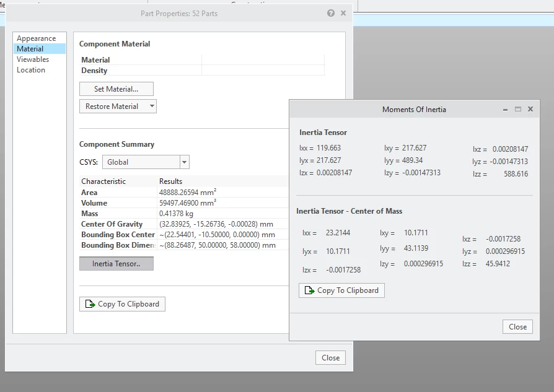Maximize the Moments Of Inertia window

pyautogui.click(x=518, y=109)
